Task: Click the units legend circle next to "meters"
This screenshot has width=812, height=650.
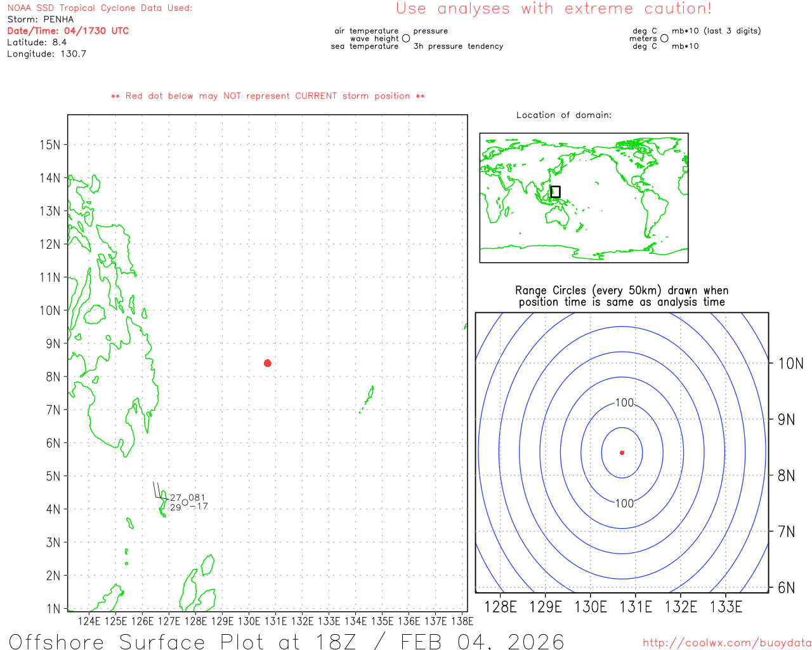Action: point(664,39)
